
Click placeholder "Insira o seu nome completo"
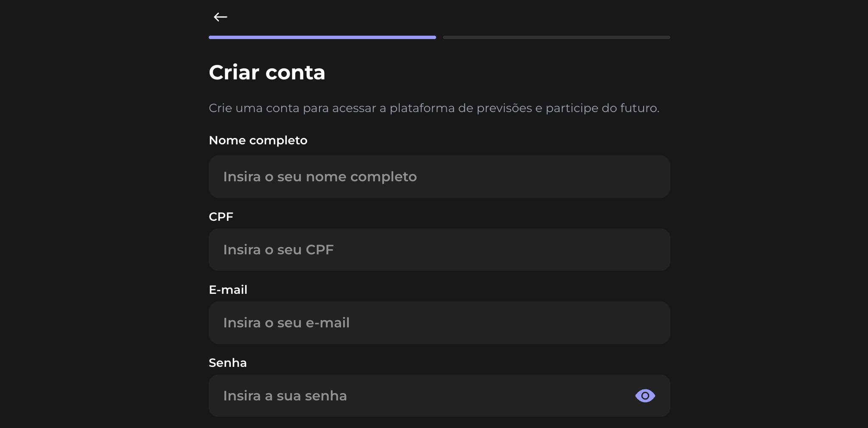[x=320, y=177]
